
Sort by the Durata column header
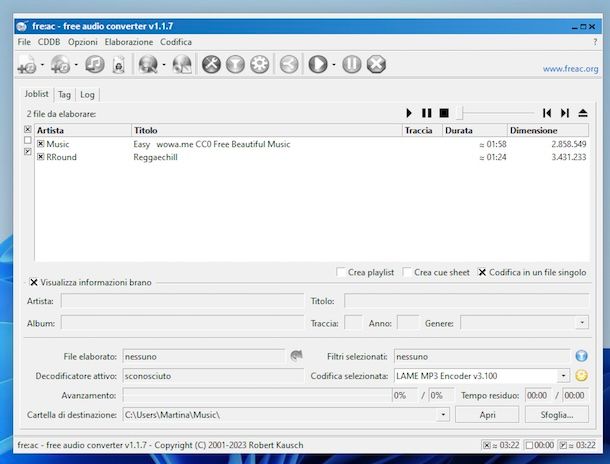(475, 130)
